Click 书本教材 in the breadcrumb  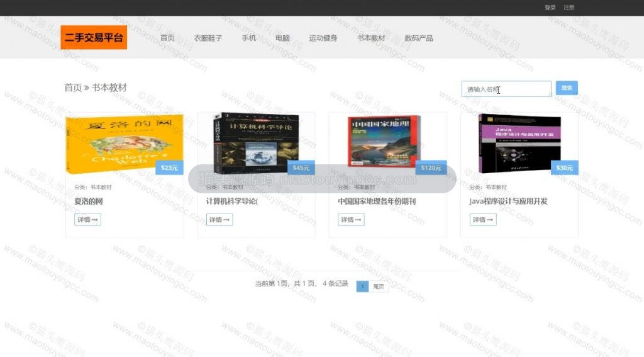pos(109,88)
